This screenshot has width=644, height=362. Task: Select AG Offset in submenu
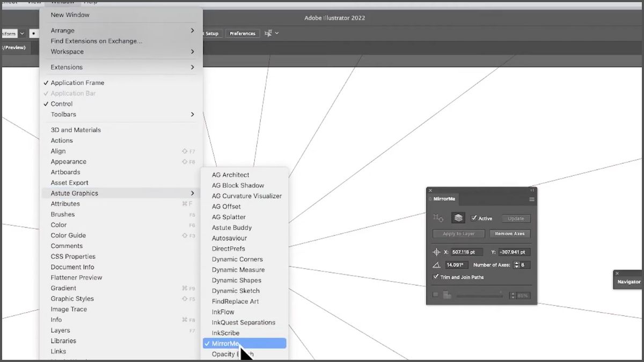pyautogui.click(x=245, y=206)
